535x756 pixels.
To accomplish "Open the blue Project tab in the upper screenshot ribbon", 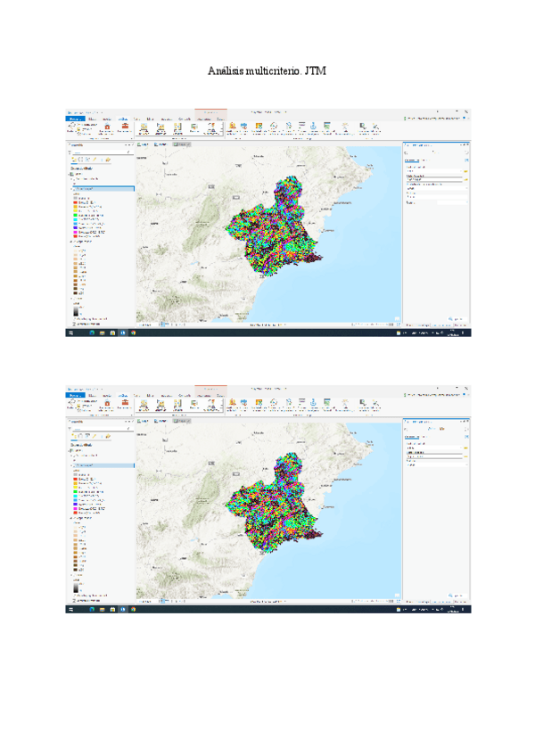I will (75, 119).
